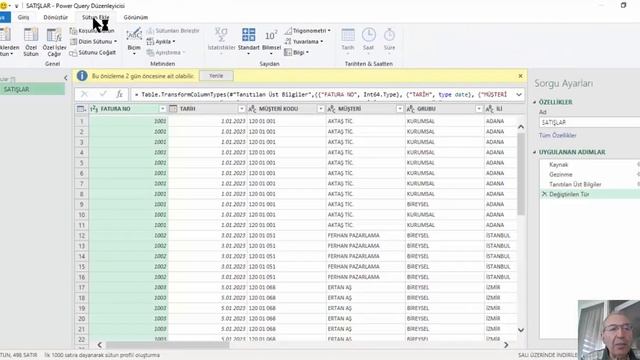640x360 pixels.
Task: Open the Özel Sütun custom column tool
Action: click(31, 42)
